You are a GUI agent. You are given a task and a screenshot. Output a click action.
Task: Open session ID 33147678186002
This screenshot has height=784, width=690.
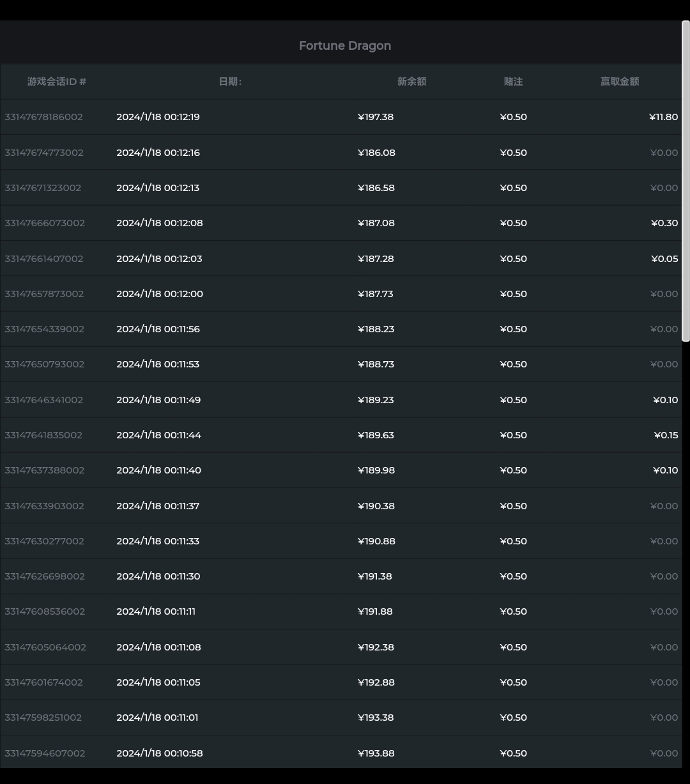pyautogui.click(x=44, y=117)
